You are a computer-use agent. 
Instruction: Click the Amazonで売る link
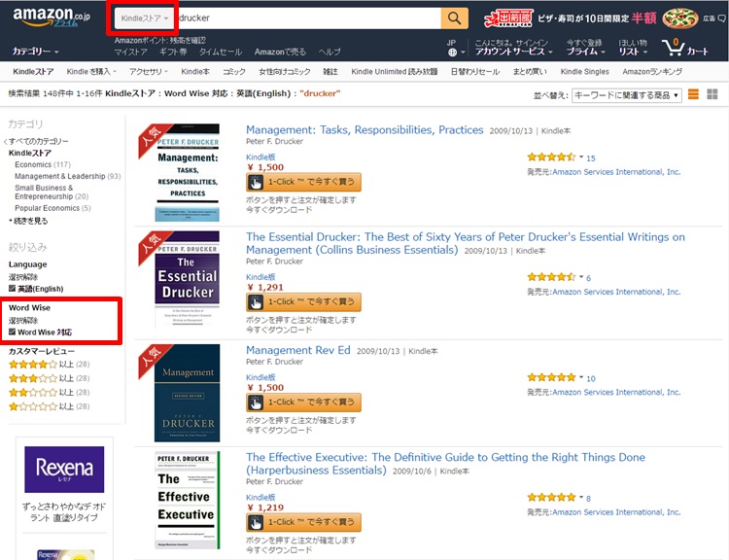pos(280,52)
